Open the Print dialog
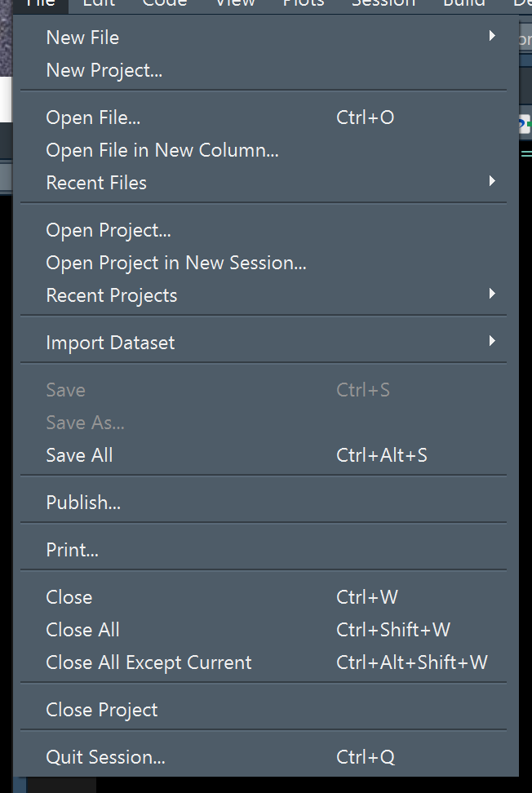 (72, 550)
